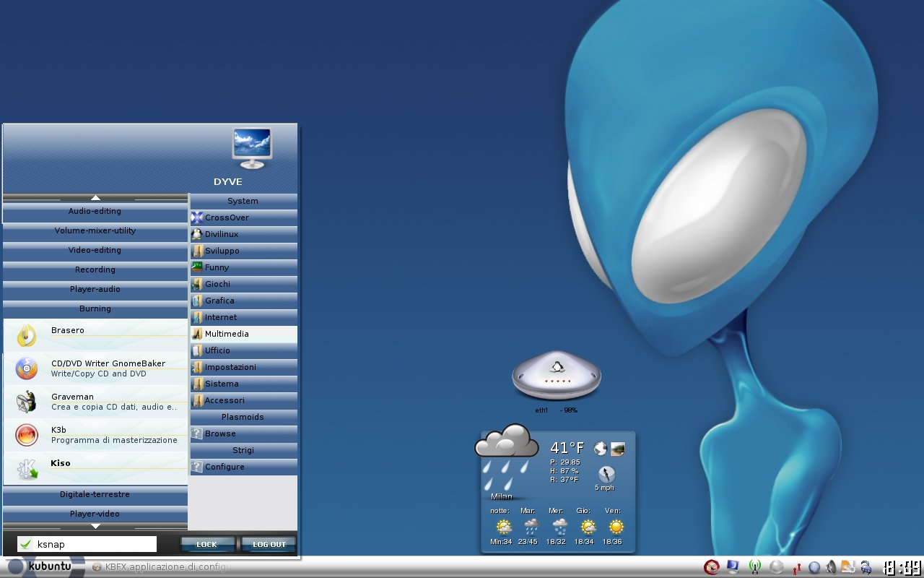Click the ksnap search field
This screenshot has width=924, height=578.
click(x=87, y=544)
